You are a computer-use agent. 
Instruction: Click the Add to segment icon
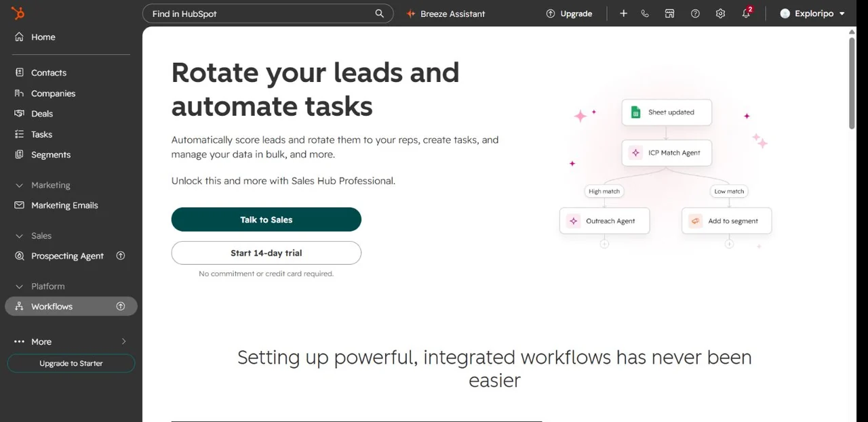tap(695, 221)
